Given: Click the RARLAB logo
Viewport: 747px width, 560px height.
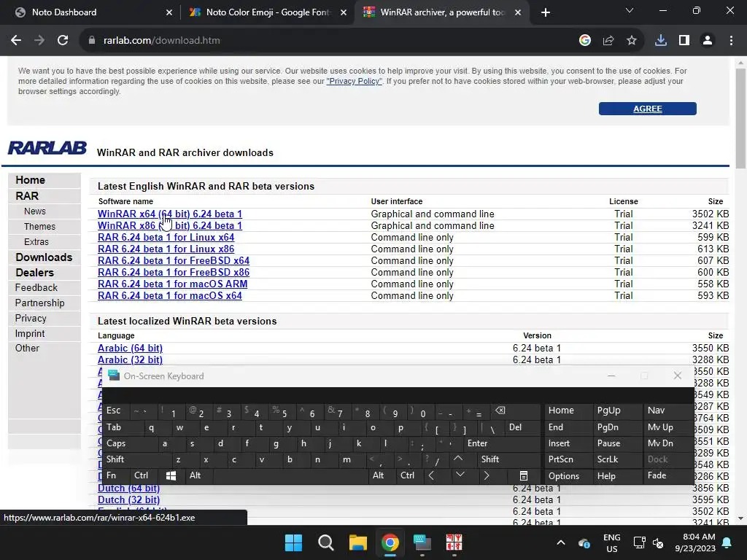Looking at the screenshot, I should (47, 147).
